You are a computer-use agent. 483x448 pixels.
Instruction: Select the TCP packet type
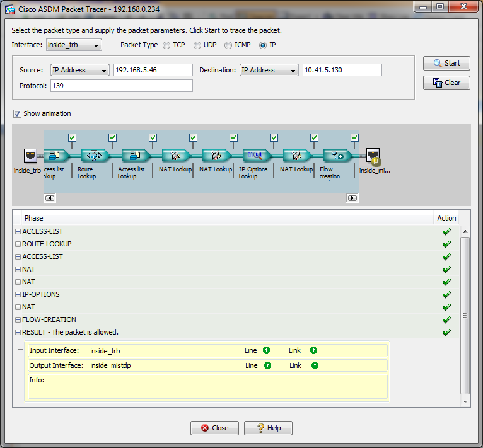[x=166, y=45]
